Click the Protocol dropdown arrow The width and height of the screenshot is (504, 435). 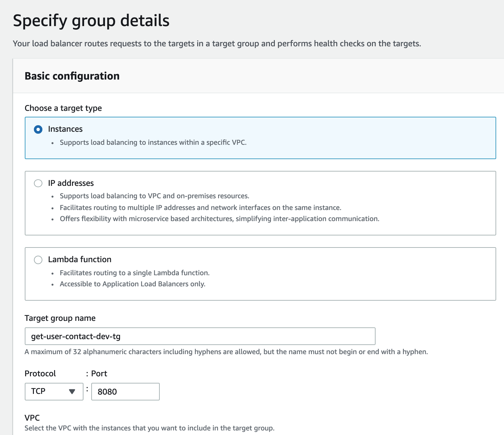72,392
